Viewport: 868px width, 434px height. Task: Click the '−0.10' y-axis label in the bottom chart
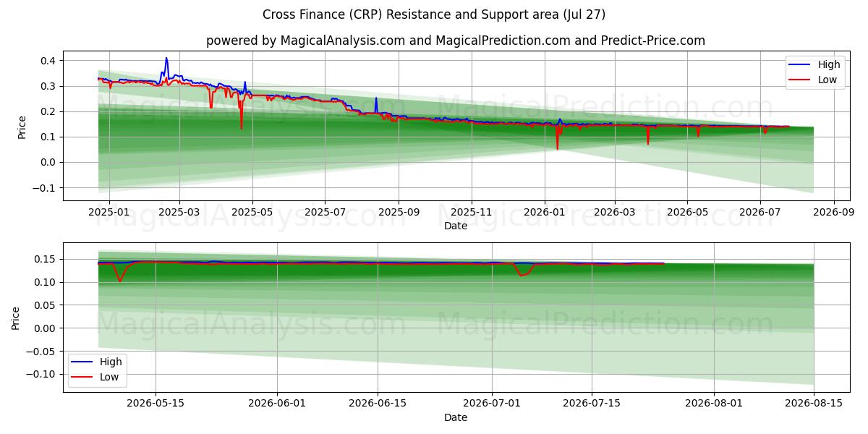pos(42,374)
